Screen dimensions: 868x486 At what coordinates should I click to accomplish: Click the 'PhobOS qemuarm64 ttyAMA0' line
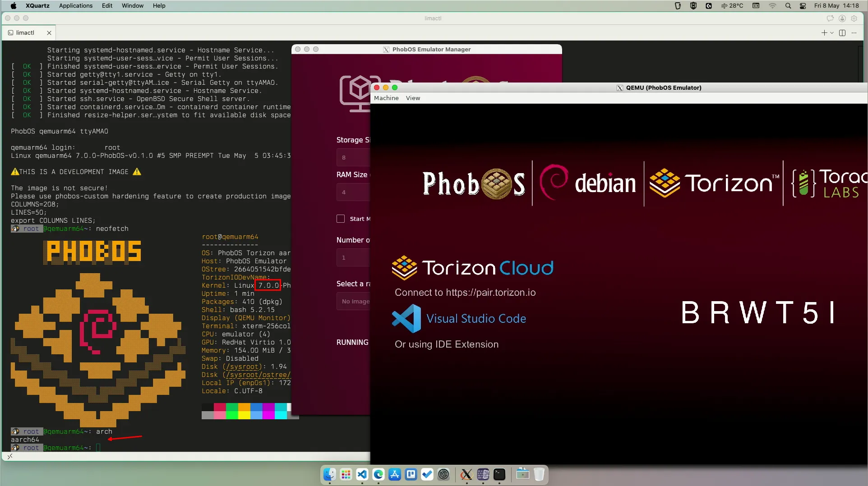[60, 132]
